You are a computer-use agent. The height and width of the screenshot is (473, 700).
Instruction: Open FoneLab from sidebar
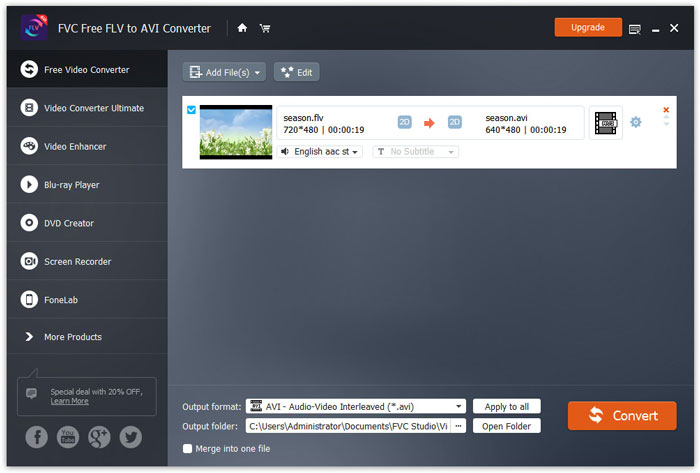click(88, 299)
